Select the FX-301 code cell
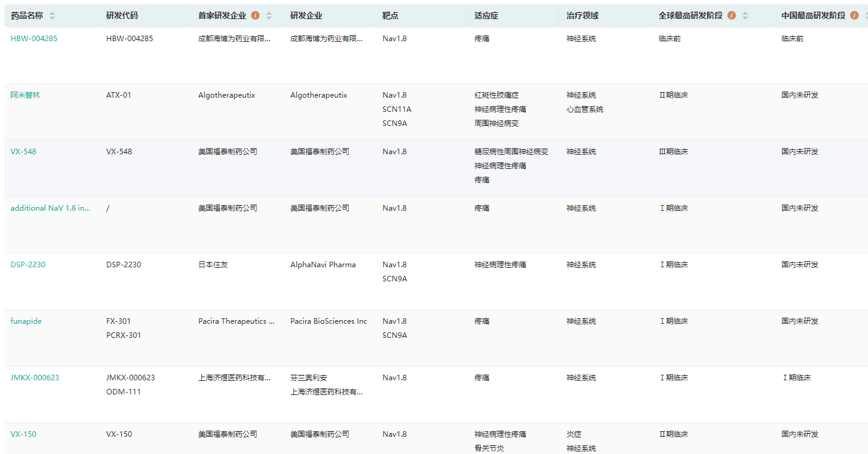Viewport: 868px width, 454px height. tap(118, 321)
